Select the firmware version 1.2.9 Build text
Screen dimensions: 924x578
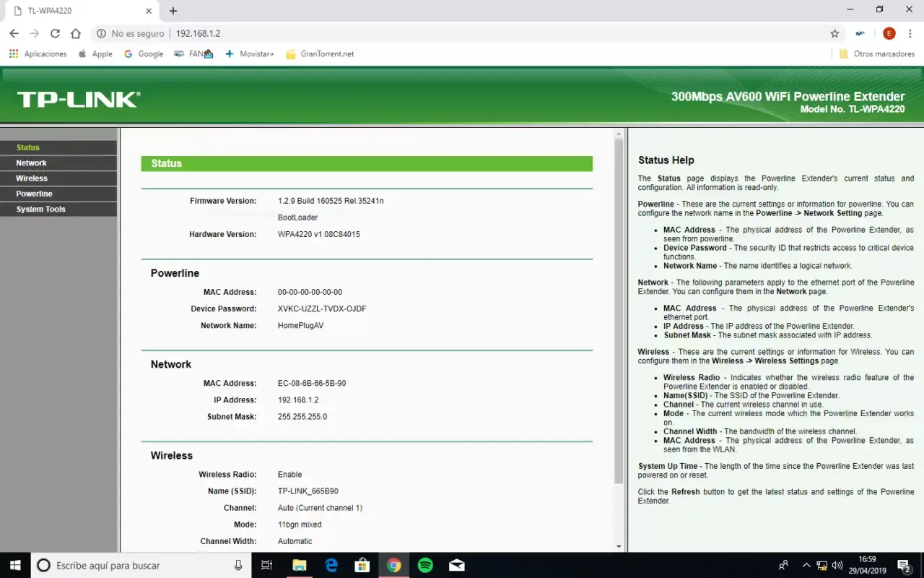click(x=331, y=201)
